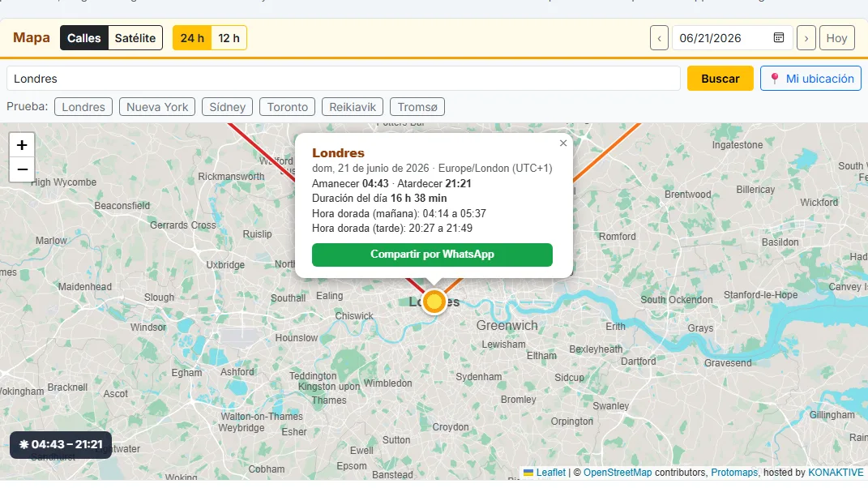
Task: Click the Hora dorada (mañana) line
Action: point(399,213)
